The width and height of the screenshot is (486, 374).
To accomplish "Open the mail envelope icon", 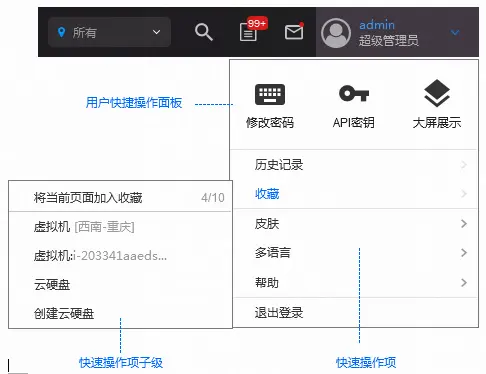I will (294, 32).
